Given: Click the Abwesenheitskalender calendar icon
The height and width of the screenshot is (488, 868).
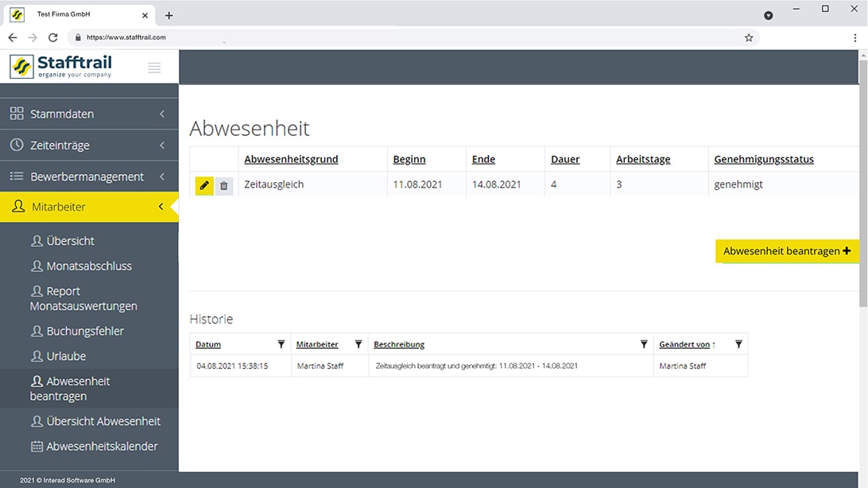Looking at the screenshot, I should 37,446.
